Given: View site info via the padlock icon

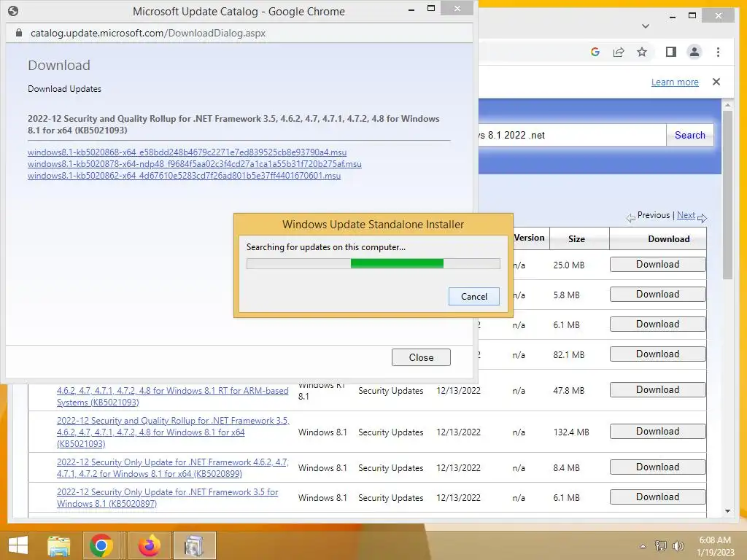Looking at the screenshot, I should pyautogui.click(x=18, y=33).
